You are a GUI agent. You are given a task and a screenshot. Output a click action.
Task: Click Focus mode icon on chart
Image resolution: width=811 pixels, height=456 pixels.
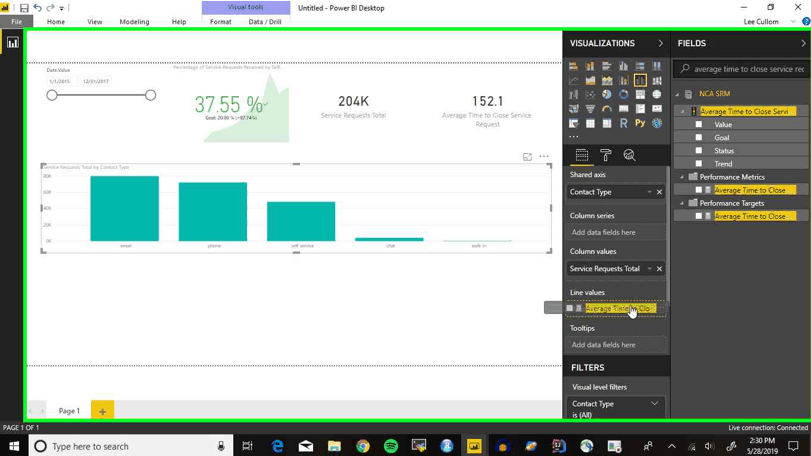(x=527, y=157)
